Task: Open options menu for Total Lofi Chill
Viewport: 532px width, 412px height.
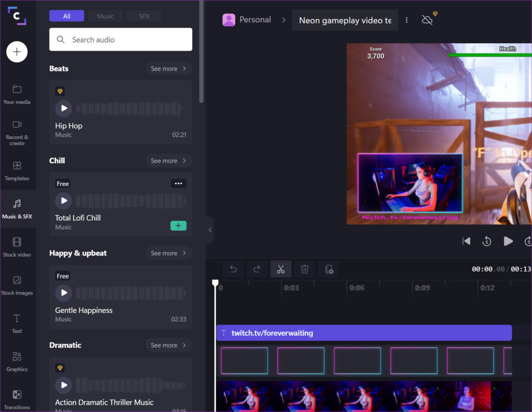Action: 178,183
